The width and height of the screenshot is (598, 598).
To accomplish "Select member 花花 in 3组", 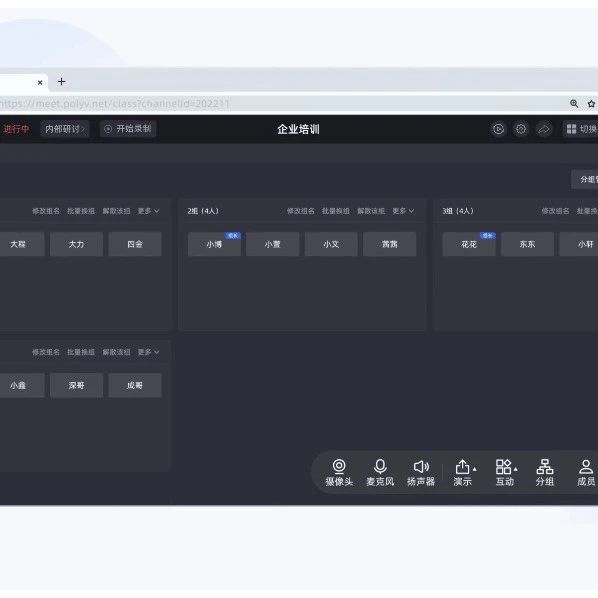I will (469, 244).
